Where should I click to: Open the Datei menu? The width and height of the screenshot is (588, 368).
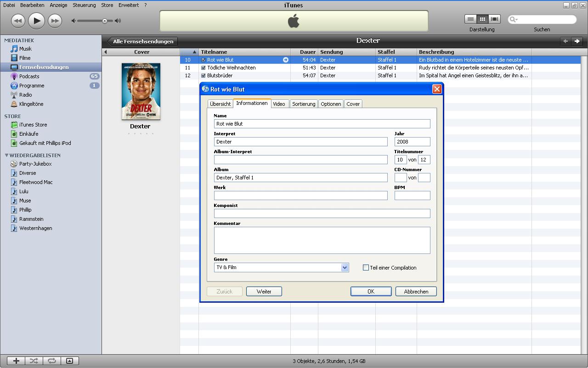click(x=9, y=5)
